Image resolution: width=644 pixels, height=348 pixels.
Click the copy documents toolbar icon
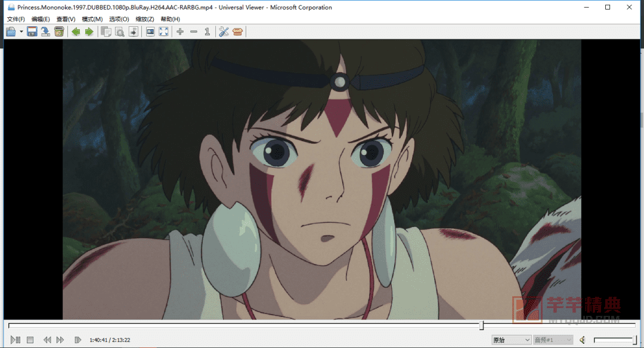106,32
